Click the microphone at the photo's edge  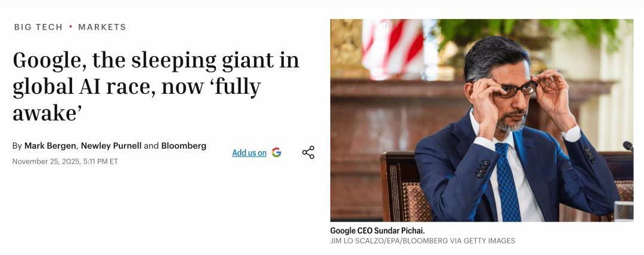(x=628, y=146)
